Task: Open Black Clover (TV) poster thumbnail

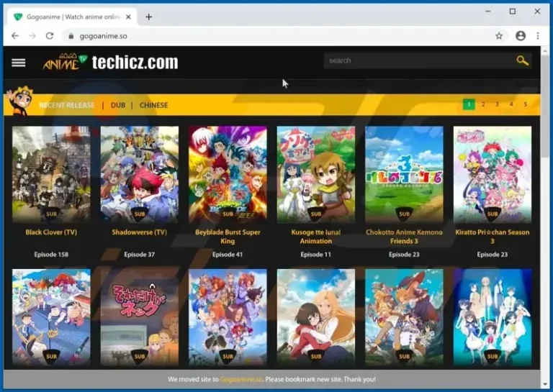Action: 51,174
